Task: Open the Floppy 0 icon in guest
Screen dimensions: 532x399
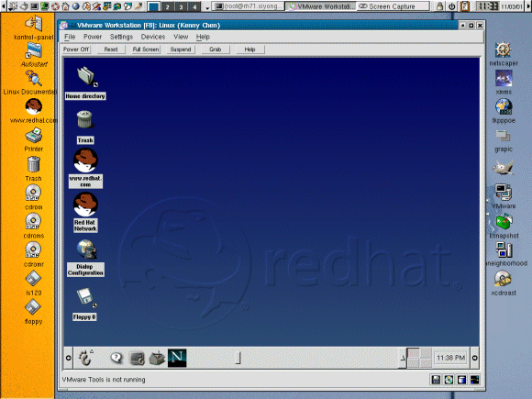Action: coord(86,297)
